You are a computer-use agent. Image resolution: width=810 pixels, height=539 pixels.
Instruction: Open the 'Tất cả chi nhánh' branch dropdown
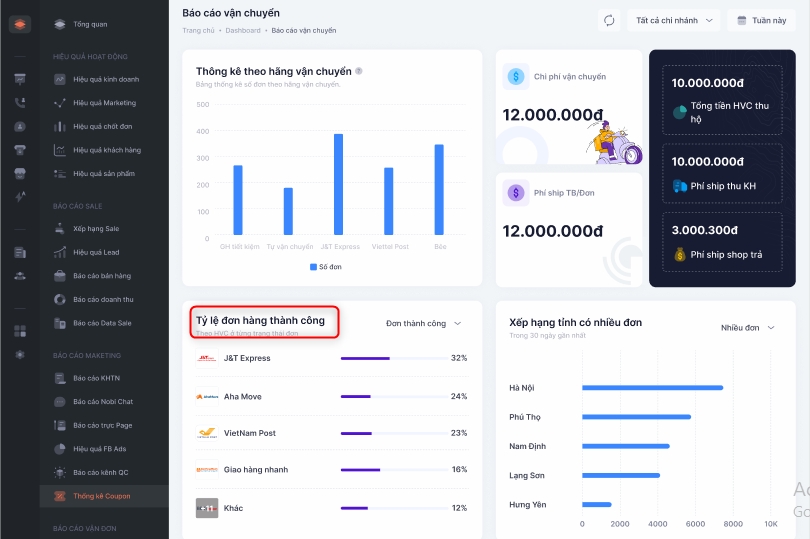677,20
